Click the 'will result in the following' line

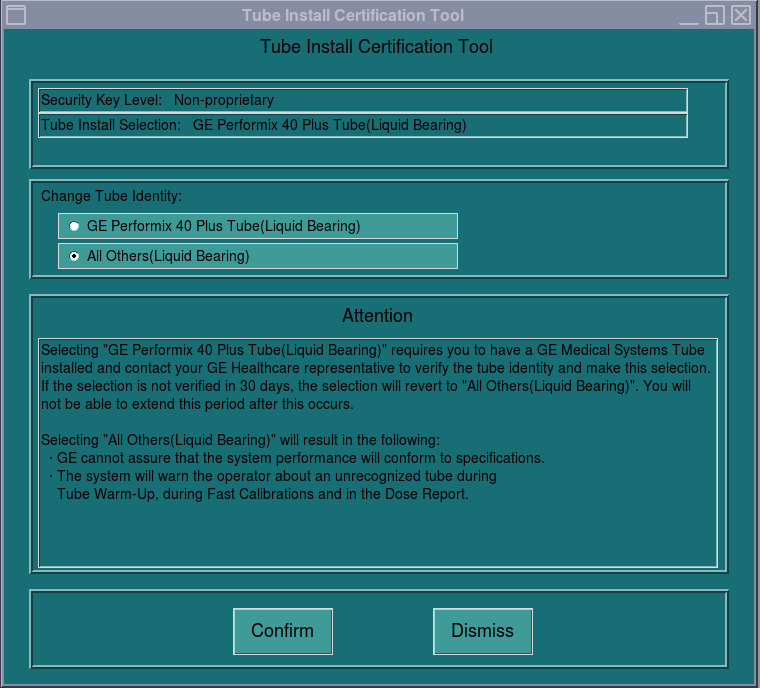(240, 440)
